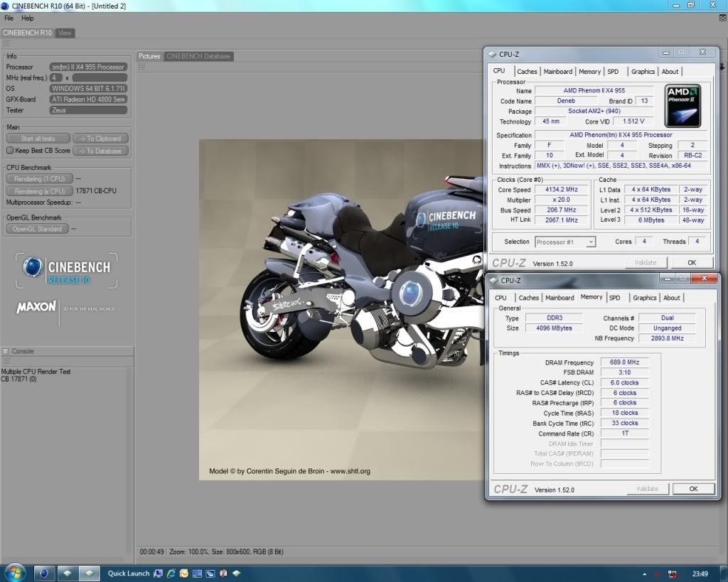
Task: Select the Pictures tab
Action: click(149, 56)
